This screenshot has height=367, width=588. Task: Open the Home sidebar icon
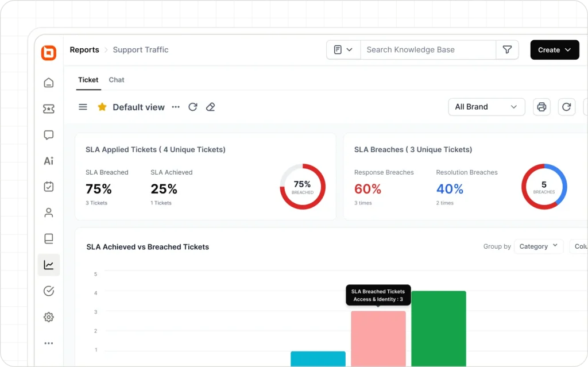(49, 83)
